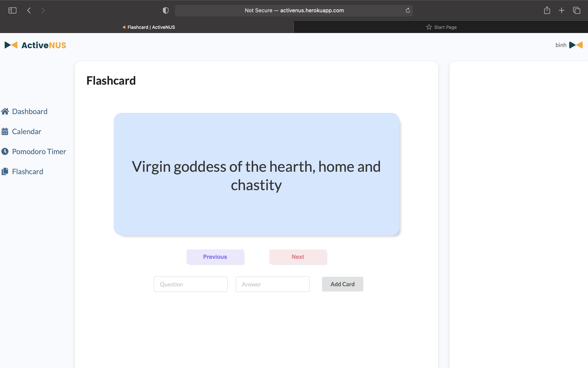
Task: Click the Flashcard page heading
Action: (x=111, y=81)
